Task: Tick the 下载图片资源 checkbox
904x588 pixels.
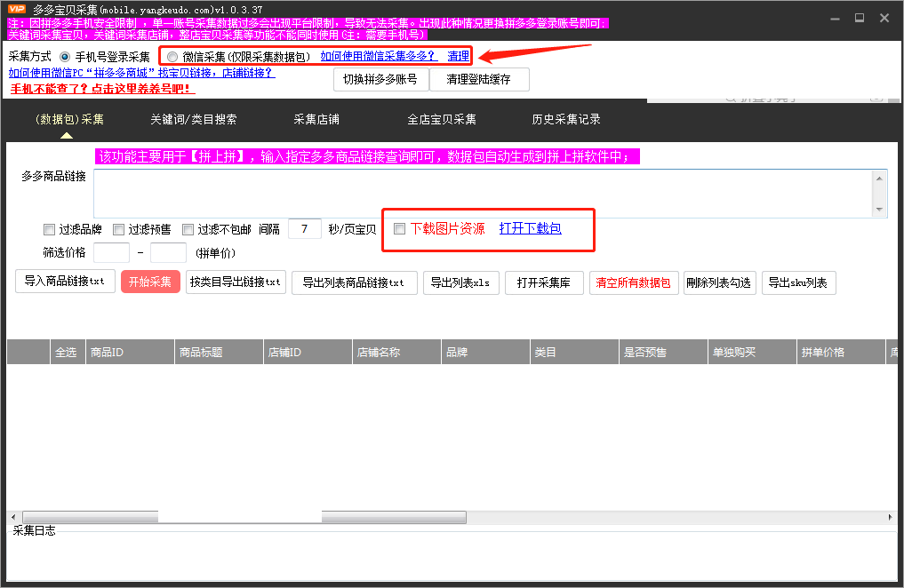Action: (399, 228)
